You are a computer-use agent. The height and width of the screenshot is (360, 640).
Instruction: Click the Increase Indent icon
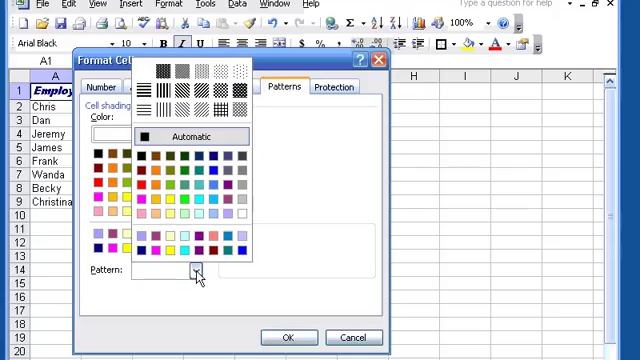pos(418,43)
